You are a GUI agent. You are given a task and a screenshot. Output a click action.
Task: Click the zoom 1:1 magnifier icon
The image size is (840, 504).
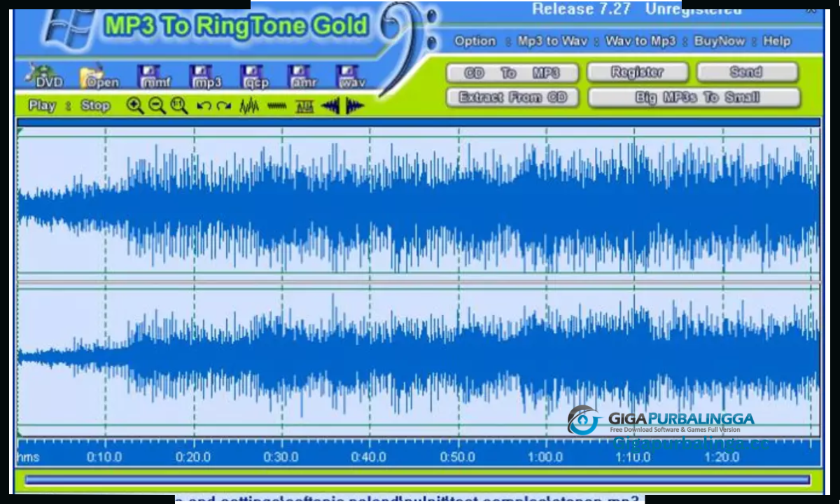179,106
